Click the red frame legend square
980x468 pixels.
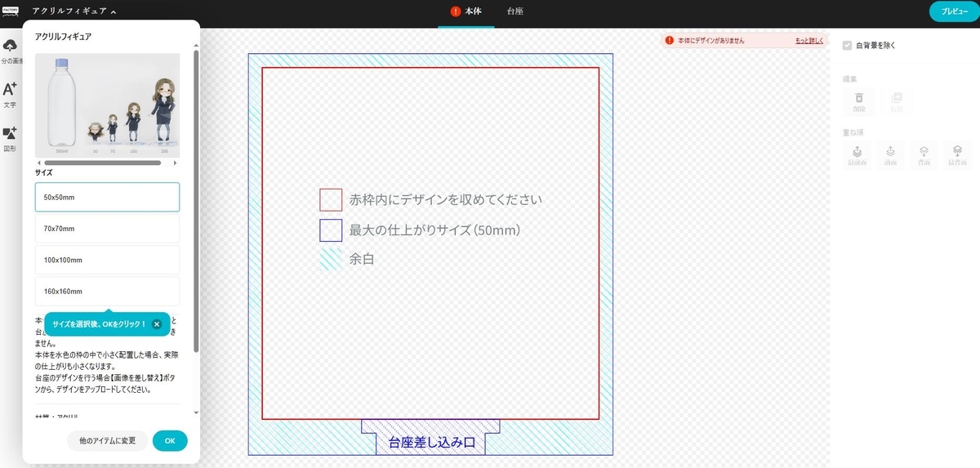331,200
